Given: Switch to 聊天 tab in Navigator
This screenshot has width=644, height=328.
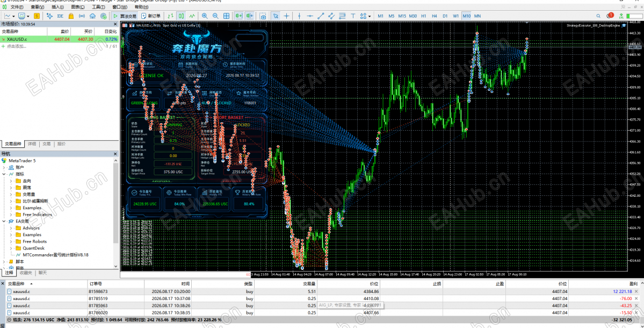Looking at the screenshot, I should 42,273.
